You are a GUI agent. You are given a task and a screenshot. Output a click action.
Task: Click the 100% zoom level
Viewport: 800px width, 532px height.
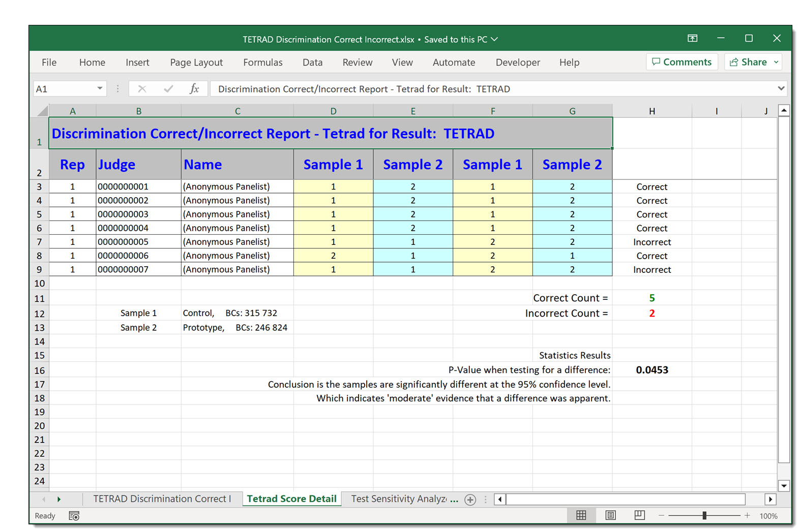768,516
